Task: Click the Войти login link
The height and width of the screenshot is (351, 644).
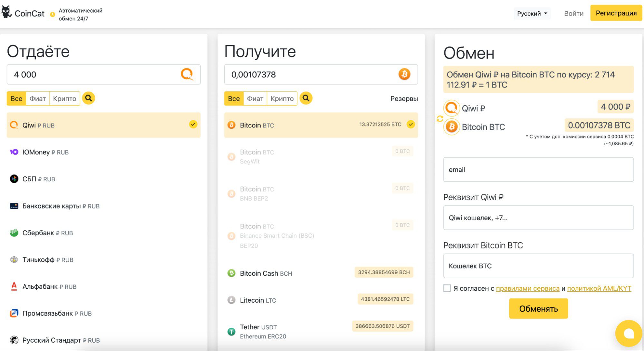Action: (573, 13)
